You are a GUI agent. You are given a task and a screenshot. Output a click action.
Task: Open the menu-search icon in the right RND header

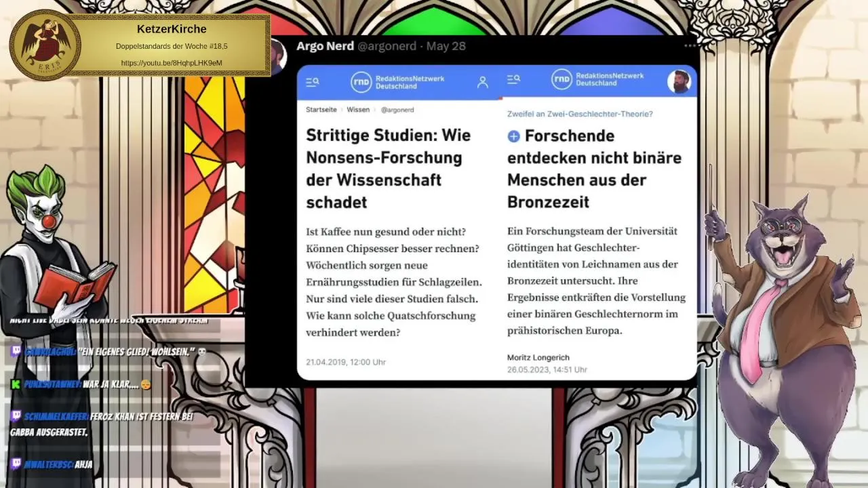[x=513, y=79]
